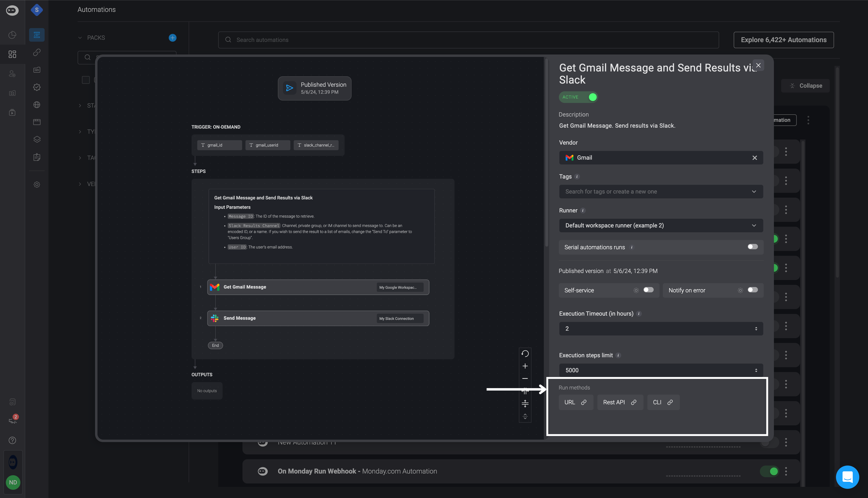Click the zoom in plus icon
This screenshot has width=868, height=498.
tap(525, 366)
